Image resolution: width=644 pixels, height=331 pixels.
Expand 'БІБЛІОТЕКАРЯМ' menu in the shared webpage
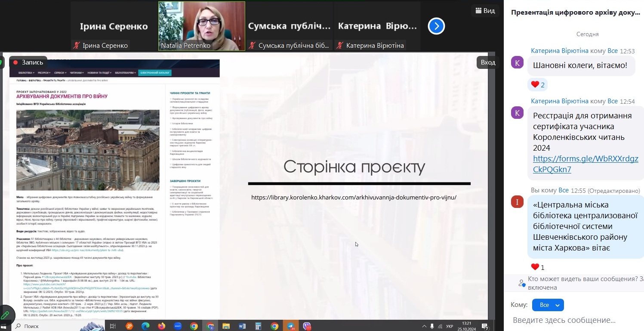(125, 73)
